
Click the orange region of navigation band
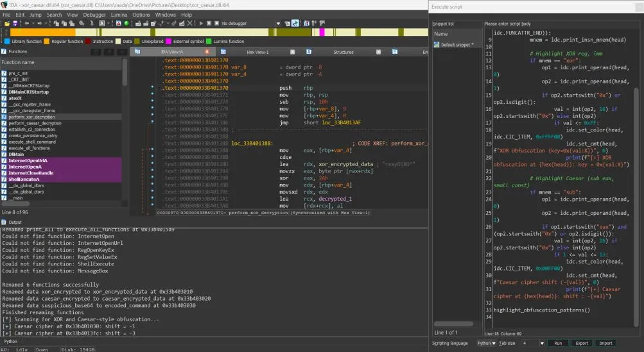pos(43,32)
